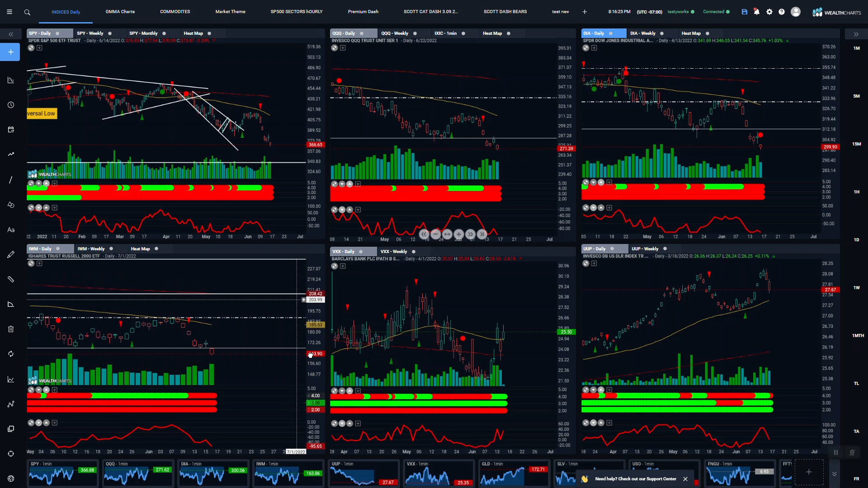Open the help question mark
Screen dimensions: 868x488
coord(782,12)
